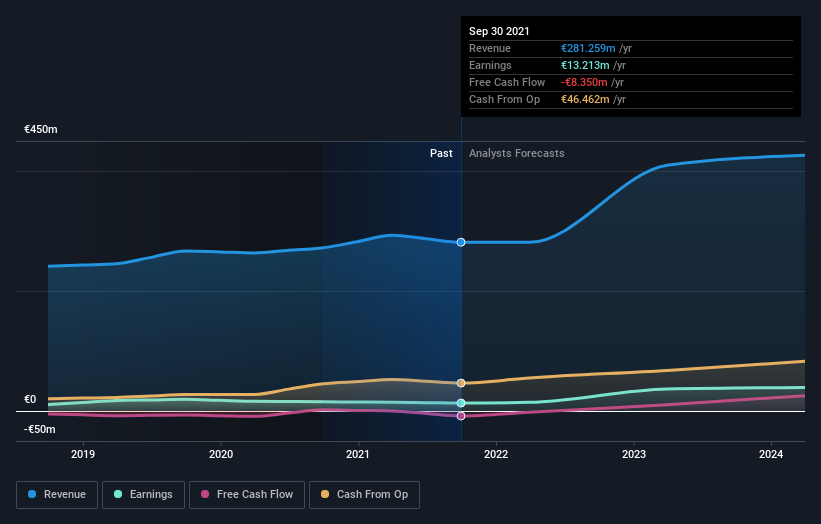Click the orange Cash From Op data marker
This screenshot has width=821, height=524.
[x=461, y=383]
